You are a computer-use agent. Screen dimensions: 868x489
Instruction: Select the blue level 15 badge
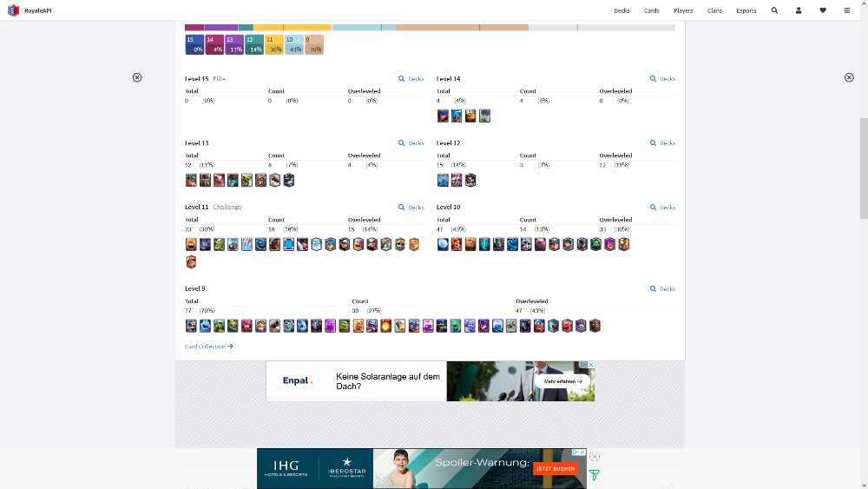(194, 44)
